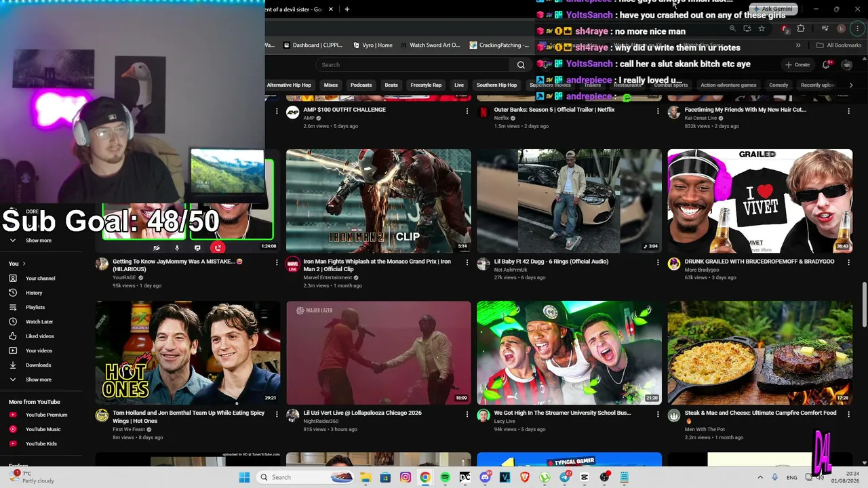
Task: Open the Iron Man 2 clip thumbnail
Action: (x=378, y=201)
